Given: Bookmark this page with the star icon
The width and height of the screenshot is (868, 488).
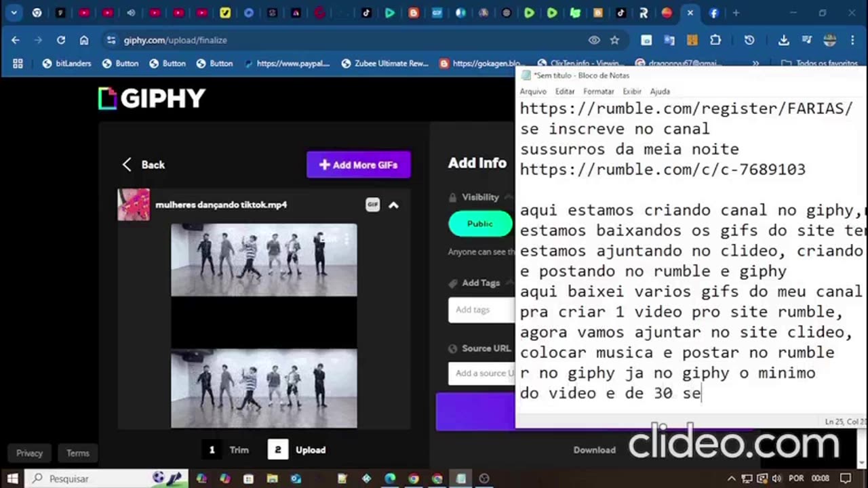Looking at the screenshot, I should point(614,40).
